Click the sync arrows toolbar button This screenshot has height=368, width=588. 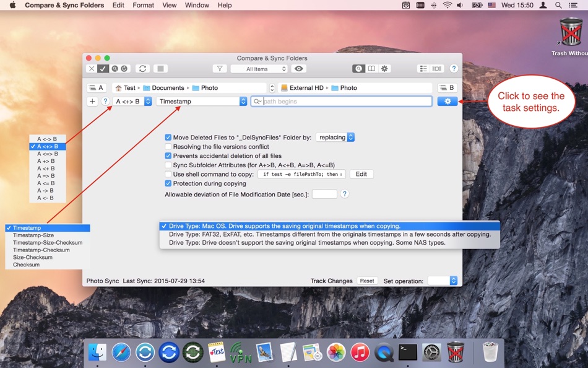pyautogui.click(x=142, y=69)
